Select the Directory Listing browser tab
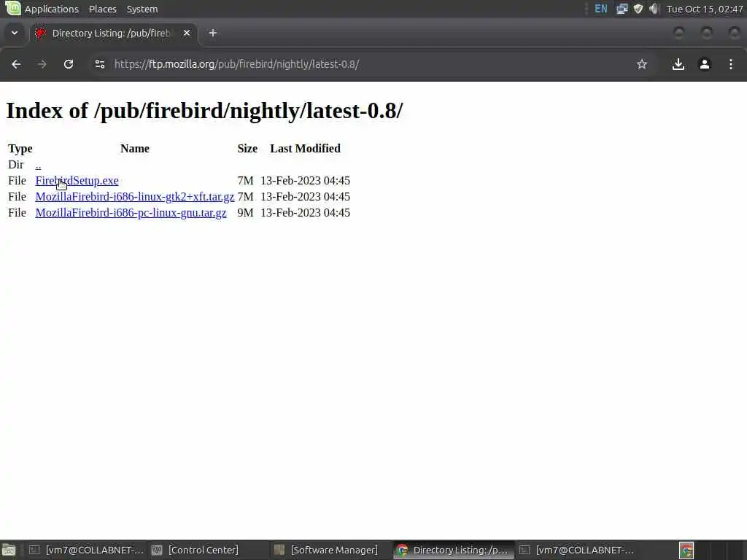The image size is (747, 560). [113, 34]
